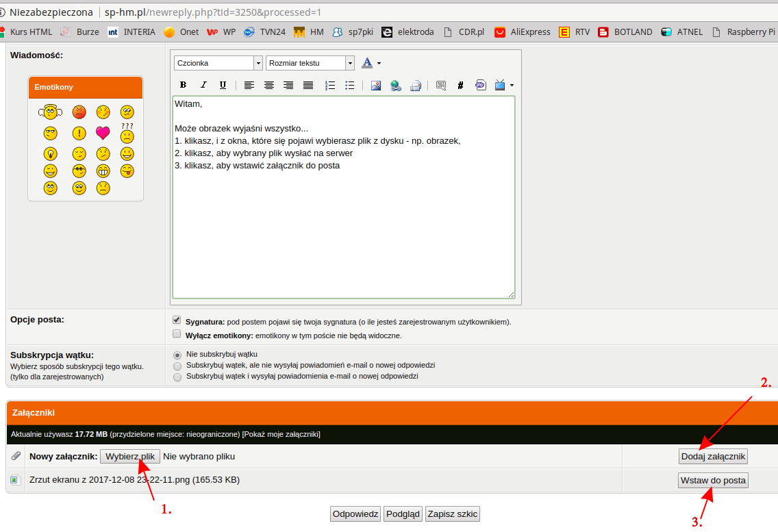
Task: Insert a hyperlink with the globe icon
Action: coord(395,86)
